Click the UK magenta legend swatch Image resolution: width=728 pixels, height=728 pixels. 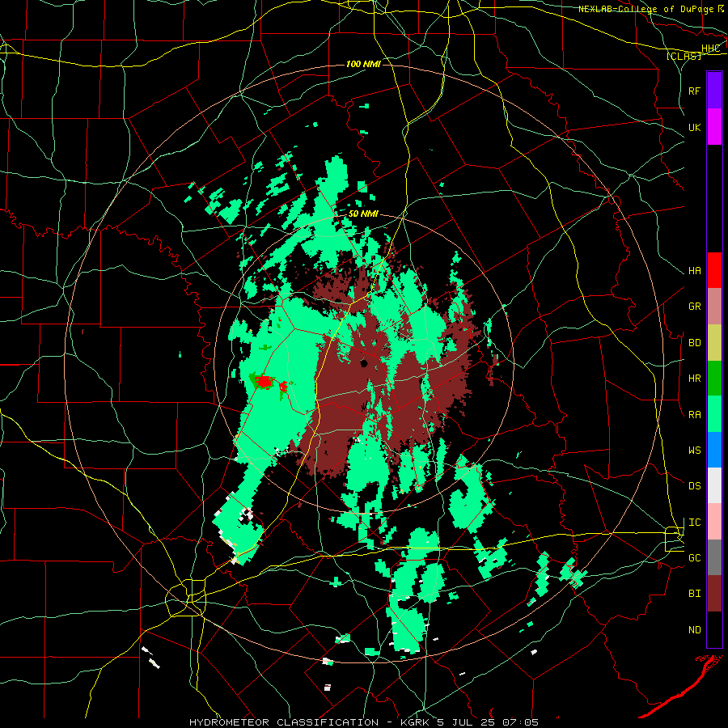point(714,127)
